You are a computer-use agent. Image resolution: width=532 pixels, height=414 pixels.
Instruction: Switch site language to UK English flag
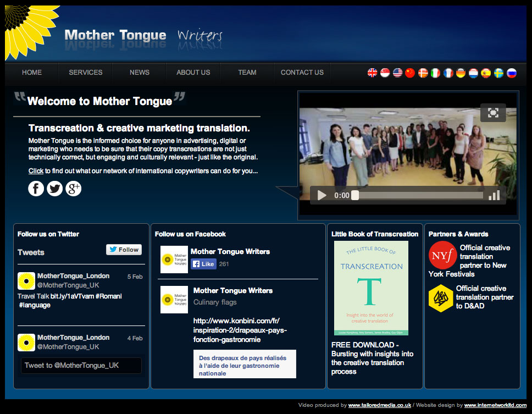[x=372, y=73]
